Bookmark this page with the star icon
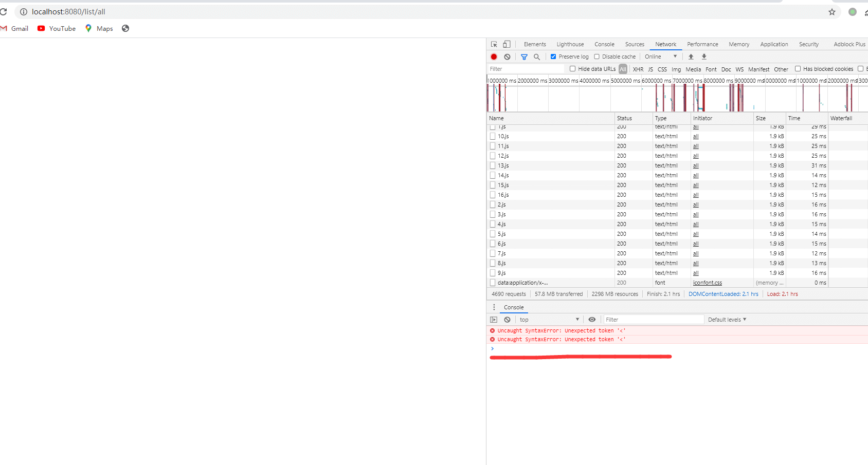Viewport: 868px width, 465px height. pyautogui.click(x=831, y=12)
